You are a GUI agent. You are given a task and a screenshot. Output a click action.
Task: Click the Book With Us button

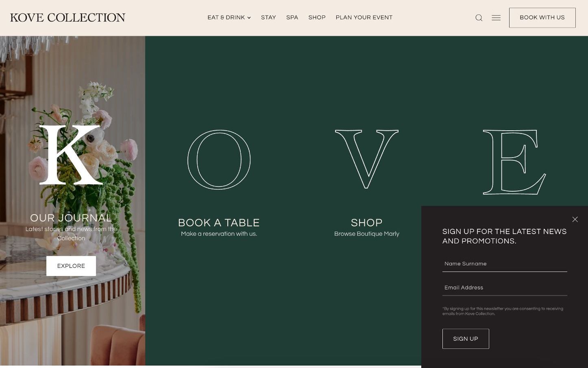tap(542, 18)
